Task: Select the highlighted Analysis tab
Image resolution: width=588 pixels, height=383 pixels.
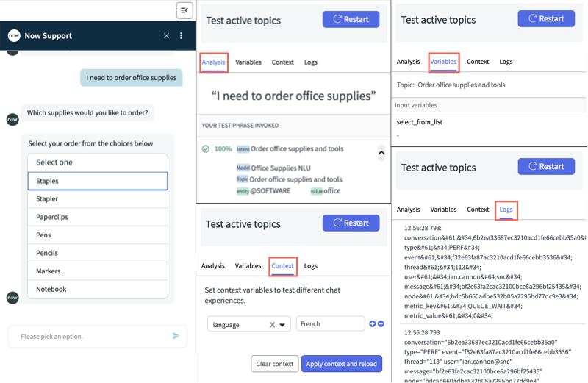Action: (213, 62)
